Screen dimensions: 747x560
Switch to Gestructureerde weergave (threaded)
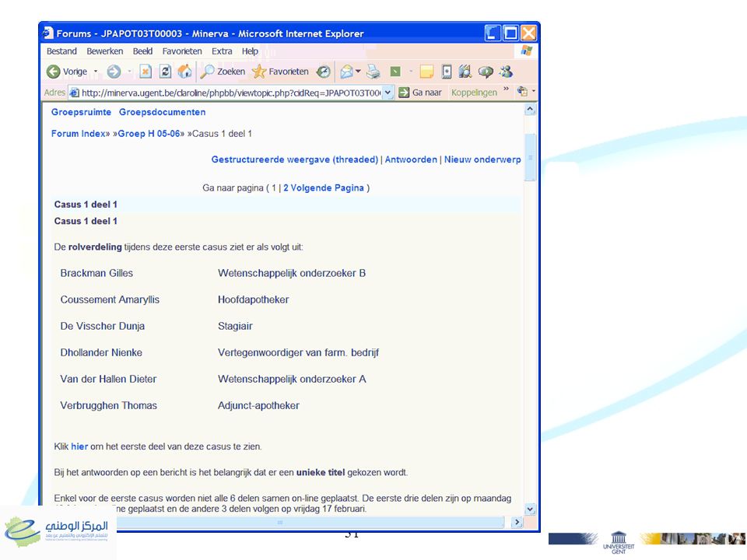[x=294, y=159]
